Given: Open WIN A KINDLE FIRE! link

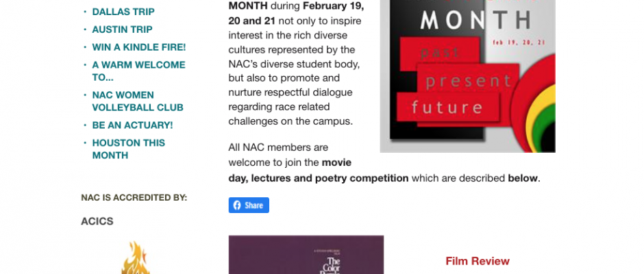Looking at the screenshot, I should pyautogui.click(x=139, y=47).
